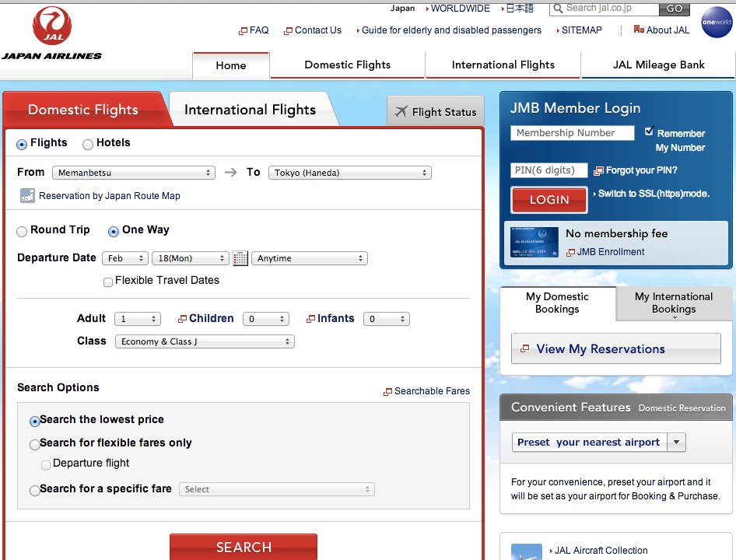Click Reservation by Japan Route Map link
Viewport: 736px width, 560px height.
(110, 196)
